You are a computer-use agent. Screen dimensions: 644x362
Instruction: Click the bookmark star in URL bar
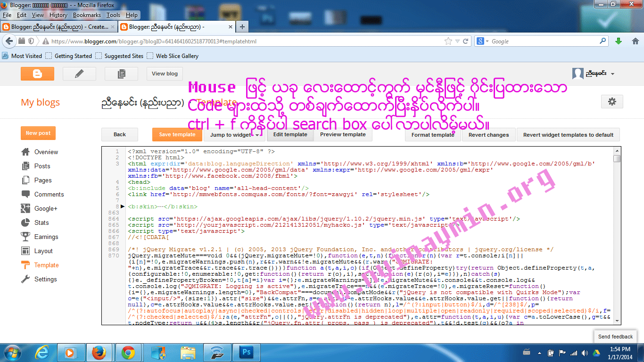point(448,41)
